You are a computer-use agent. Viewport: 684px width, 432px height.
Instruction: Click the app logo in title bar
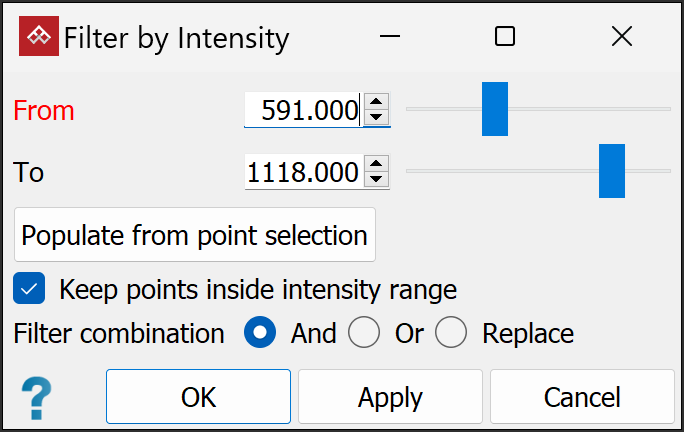39,37
